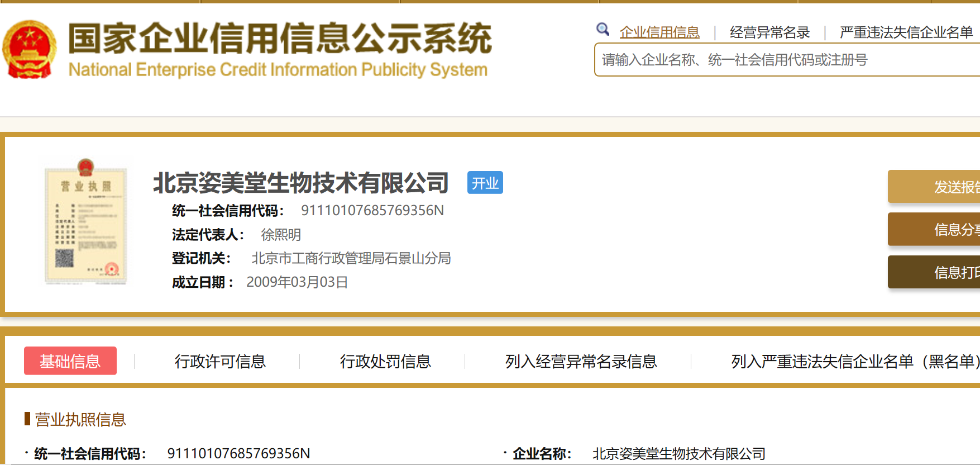Switch to the 基础信息 tab
Image resolution: width=980 pixels, height=465 pixels.
point(70,361)
